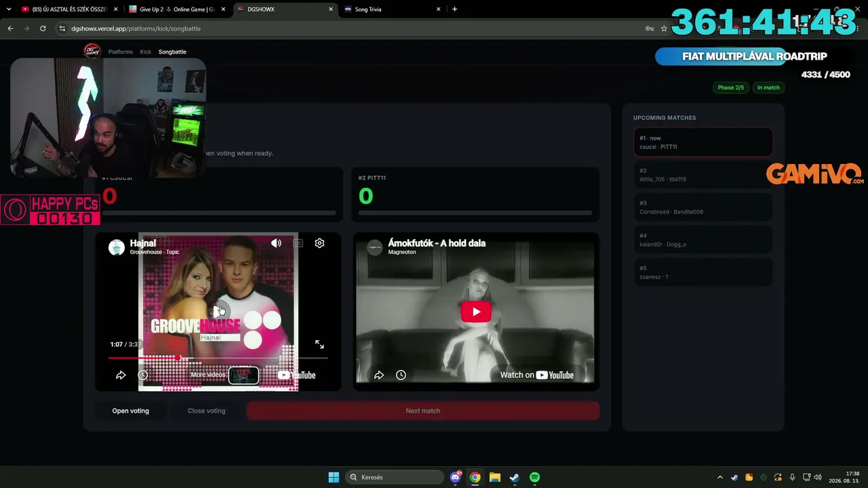This screenshot has height=488, width=868.
Task: Add the Hajnal video to Watch later
Action: tap(142, 375)
